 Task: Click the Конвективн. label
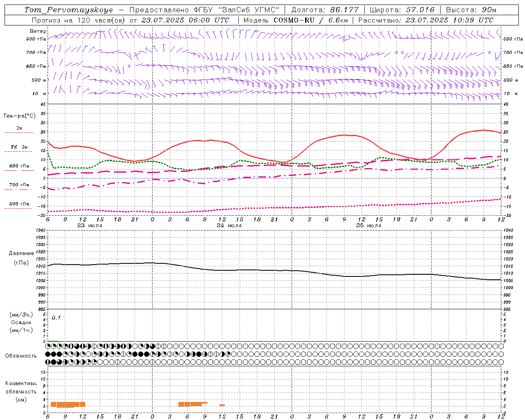[21, 383]
